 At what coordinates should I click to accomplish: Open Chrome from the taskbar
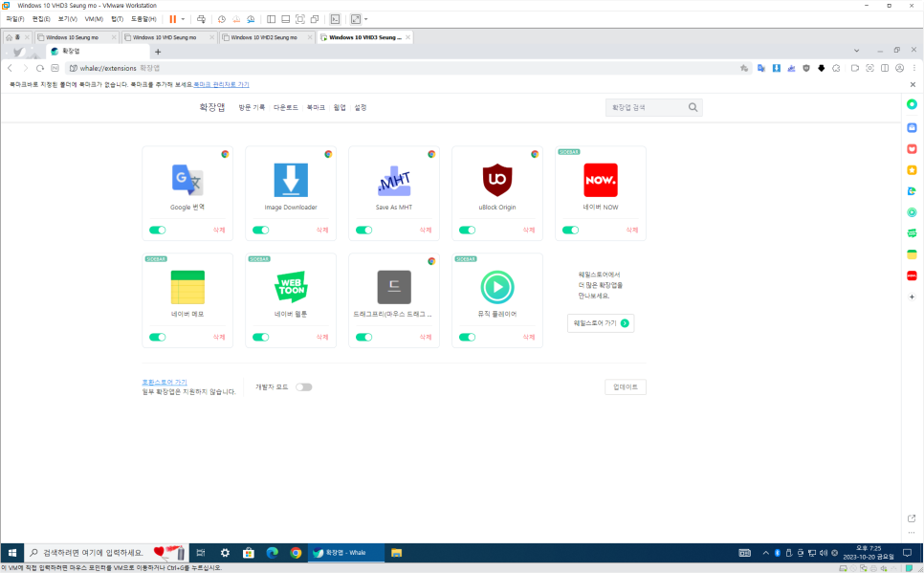pyautogui.click(x=296, y=553)
